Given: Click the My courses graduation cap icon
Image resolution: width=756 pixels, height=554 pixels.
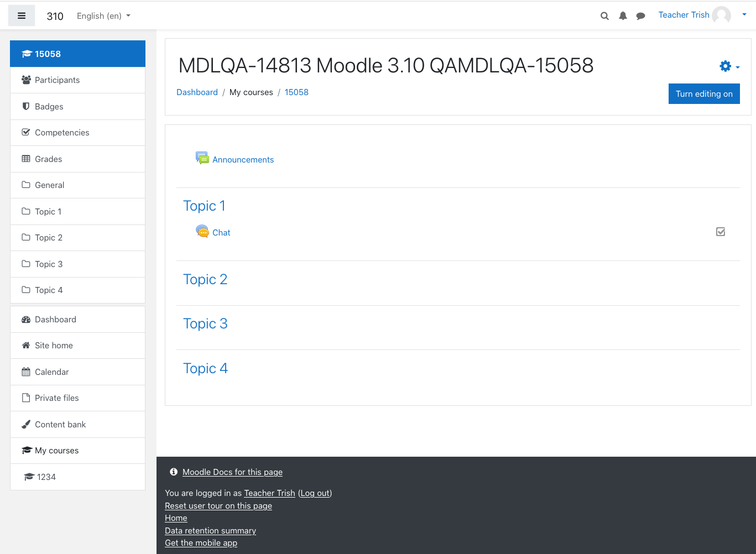Looking at the screenshot, I should coord(27,450).
